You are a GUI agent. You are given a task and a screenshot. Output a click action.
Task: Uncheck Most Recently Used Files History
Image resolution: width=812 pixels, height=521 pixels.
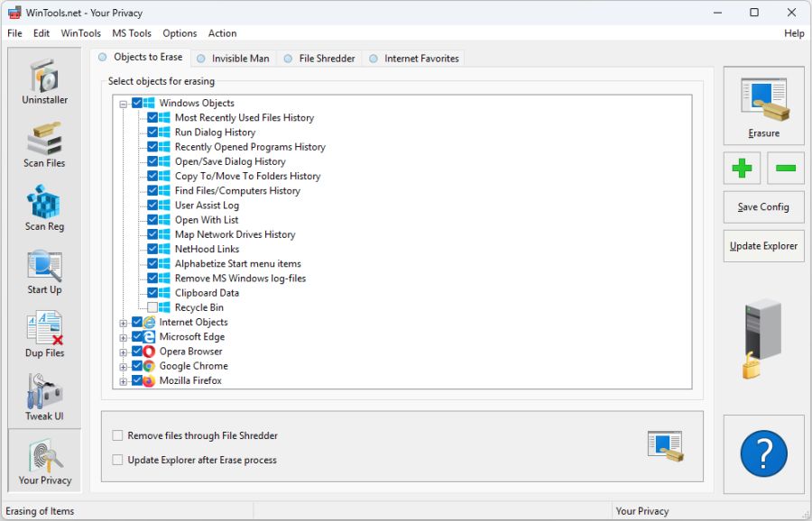pos(152,117)
